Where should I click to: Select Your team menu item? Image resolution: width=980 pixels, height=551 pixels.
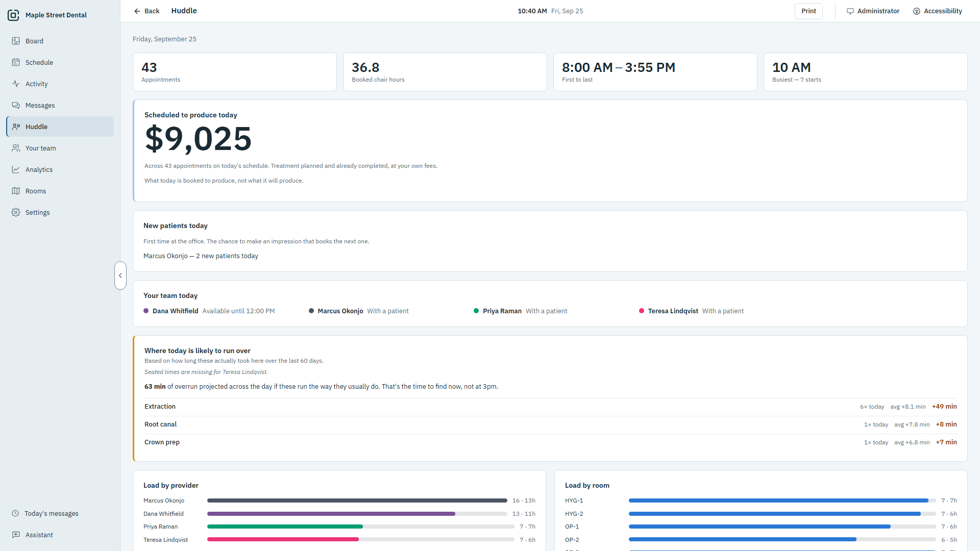click(60, 148)
